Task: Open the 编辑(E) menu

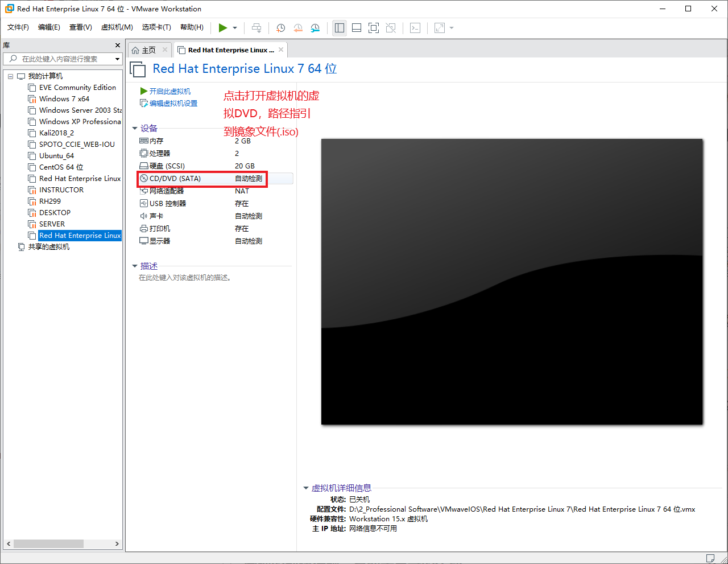Action: [49, 27]
